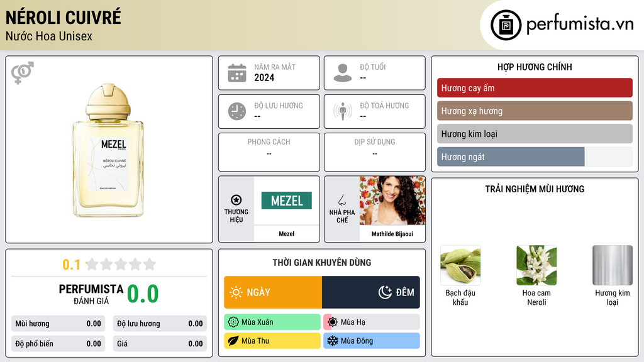Click the Độ phổ biến 0.00 score row
This screenshot has width=644, height=362.
[58, 344]
